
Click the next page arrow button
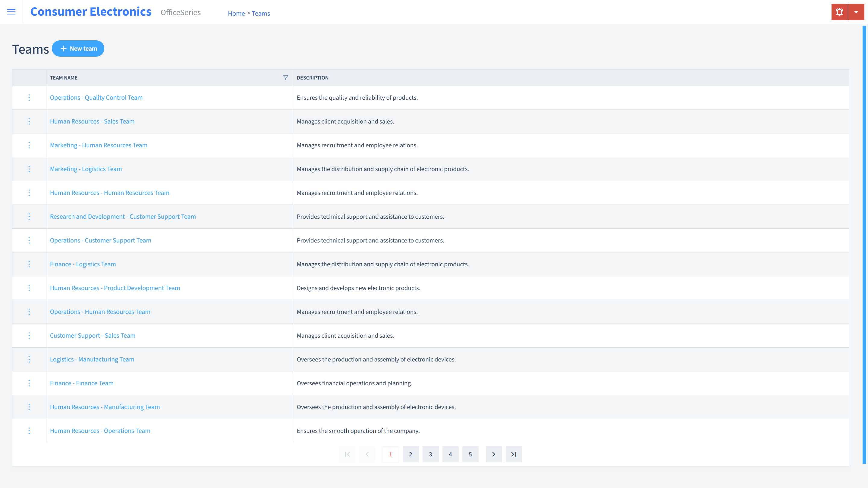click(x=494, y=454)
